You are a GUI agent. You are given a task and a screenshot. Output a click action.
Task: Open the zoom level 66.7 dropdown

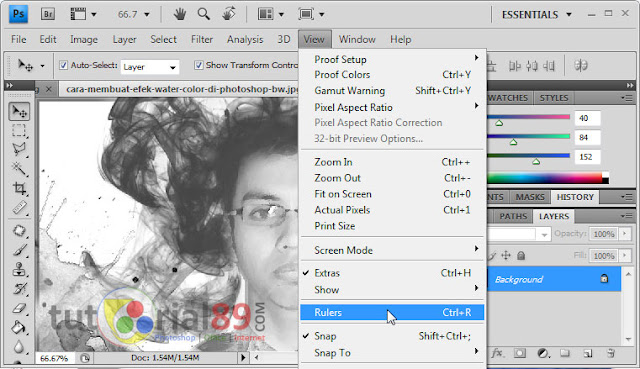click(147, 15)
